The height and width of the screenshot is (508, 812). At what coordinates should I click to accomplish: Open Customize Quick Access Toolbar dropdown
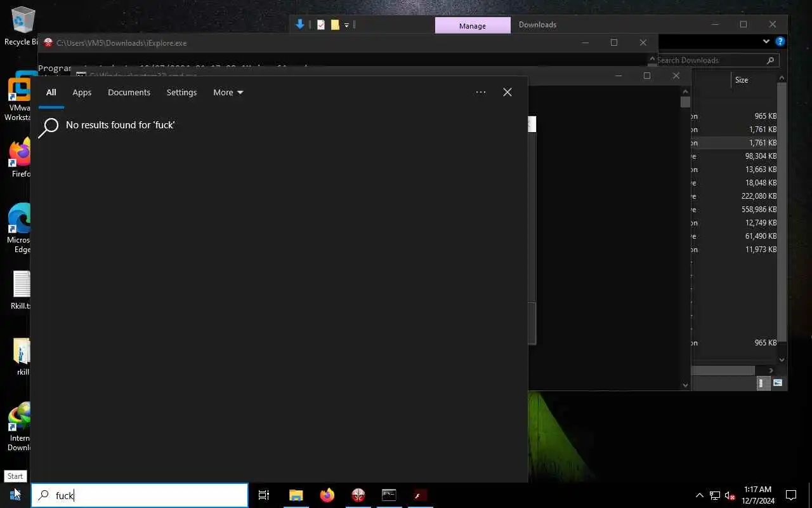click(346, 25)
